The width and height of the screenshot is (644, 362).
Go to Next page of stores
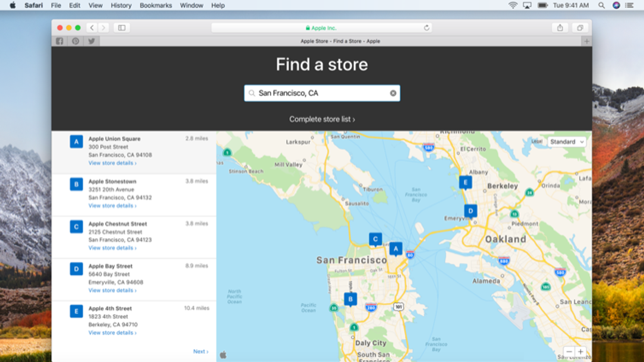point(200,352)
